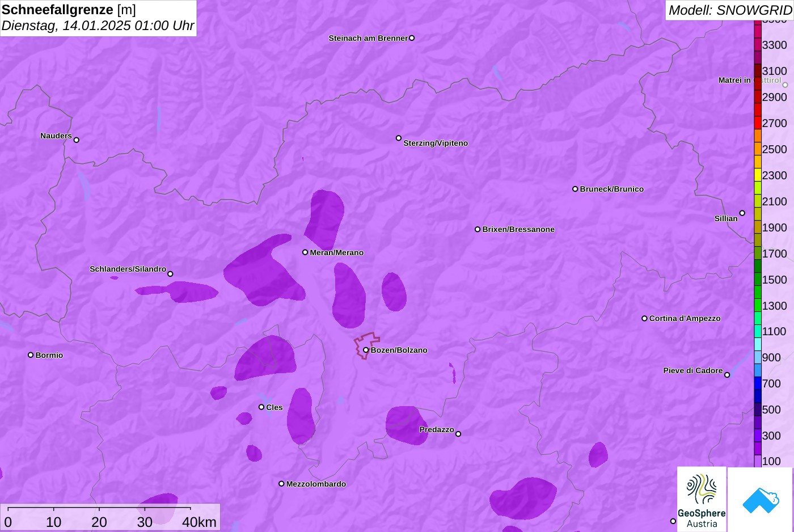This screenshot has width=794, height=532.
Task: Select the 30 scale bar label
Action: tap(145, 522)
